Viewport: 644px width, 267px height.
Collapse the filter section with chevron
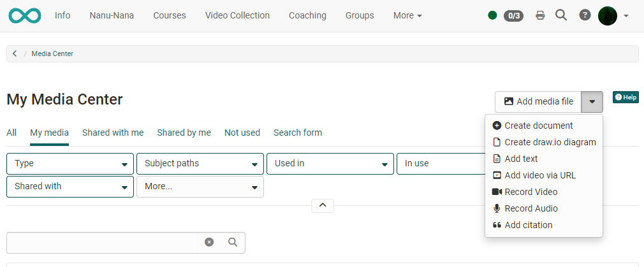click(x=323, y=205)
